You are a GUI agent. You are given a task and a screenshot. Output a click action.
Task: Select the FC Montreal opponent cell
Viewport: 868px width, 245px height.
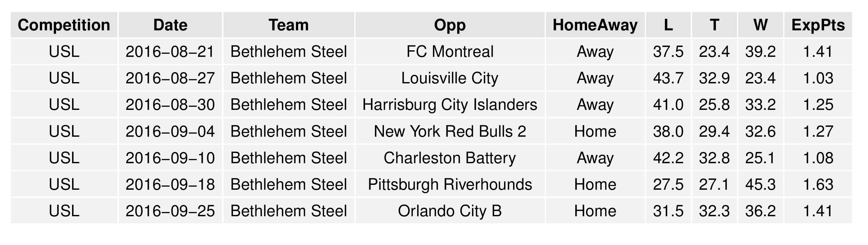450,52
